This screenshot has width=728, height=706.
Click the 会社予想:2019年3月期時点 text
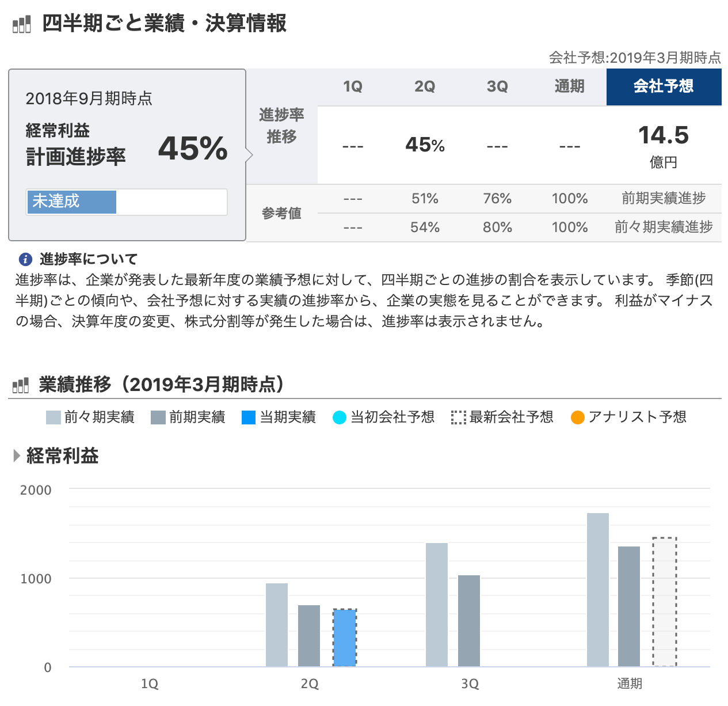point(635,57)
